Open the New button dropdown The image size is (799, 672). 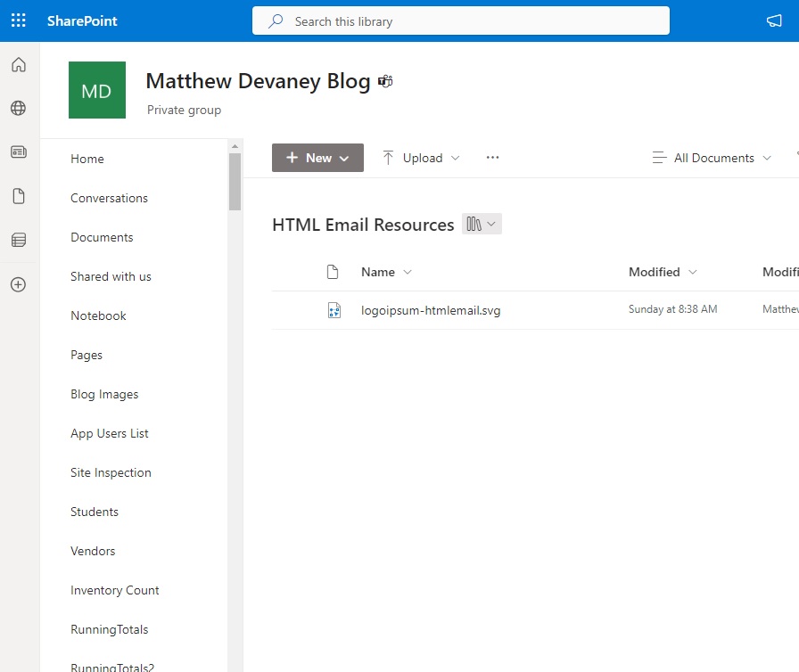tap(317, 158)
